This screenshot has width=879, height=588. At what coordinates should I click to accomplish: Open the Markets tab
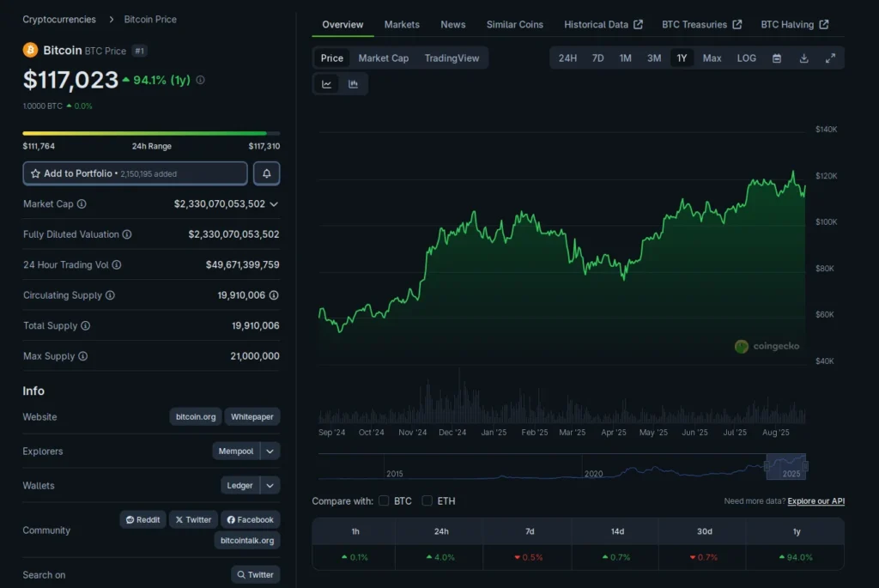tap(402, 25)
